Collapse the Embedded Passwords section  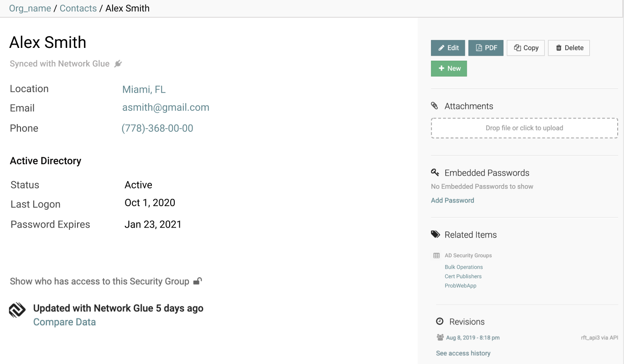[487, 172]
